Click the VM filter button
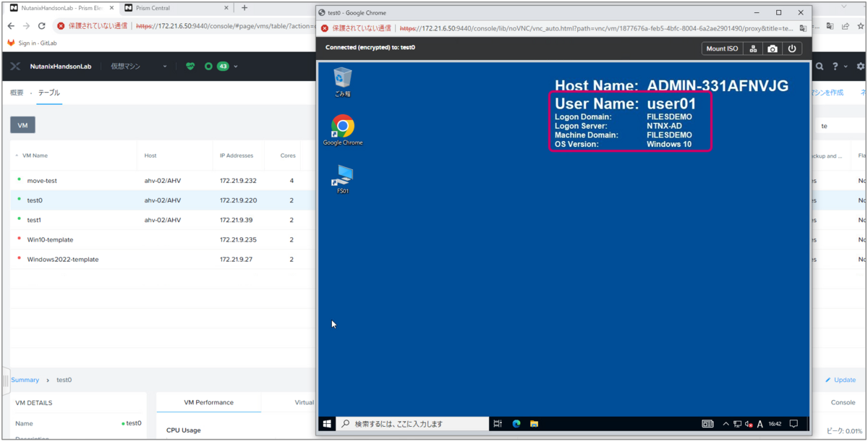 pos(22,125)
